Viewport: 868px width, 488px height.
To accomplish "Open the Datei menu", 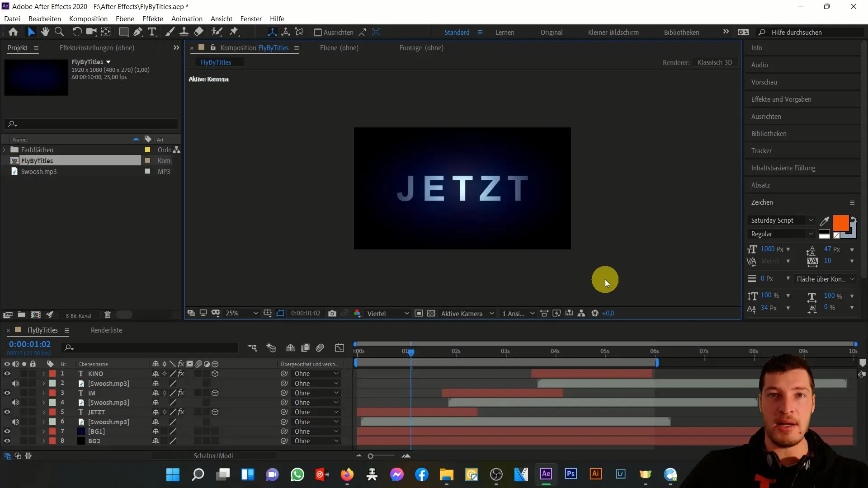I will coord(12,19).
